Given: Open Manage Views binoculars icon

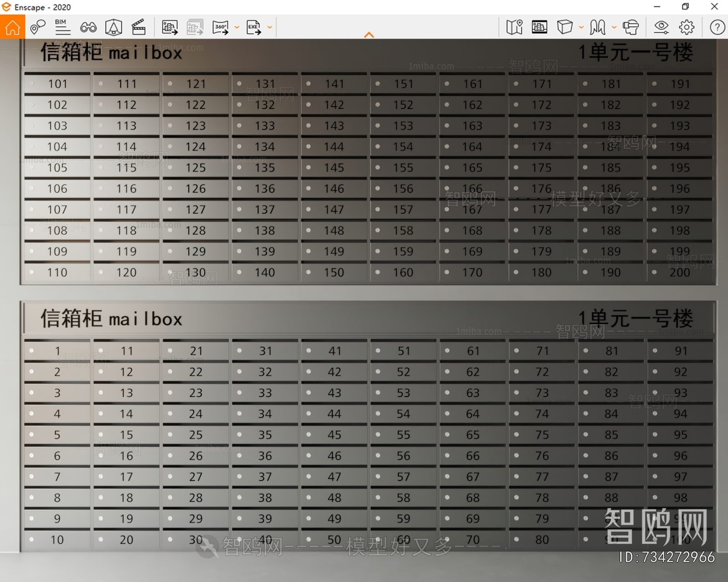Looking at the screenshot, I should pyautogui.click(x=88, y=27).
